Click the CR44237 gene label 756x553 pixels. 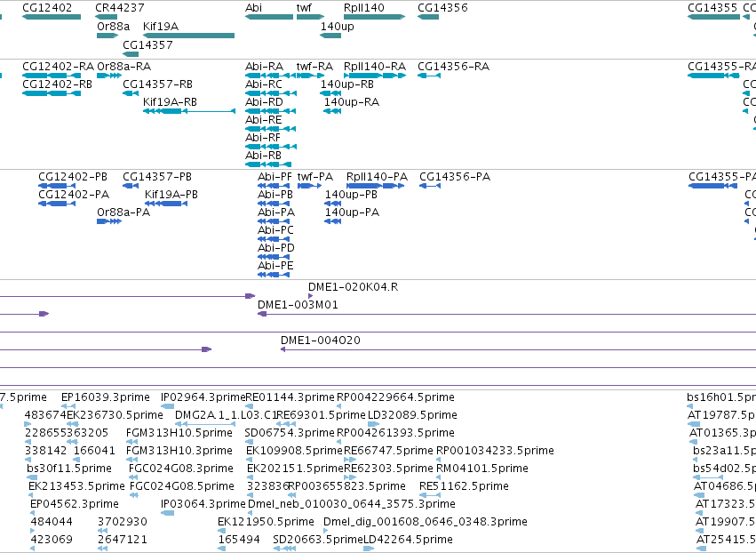coord(120,8)
